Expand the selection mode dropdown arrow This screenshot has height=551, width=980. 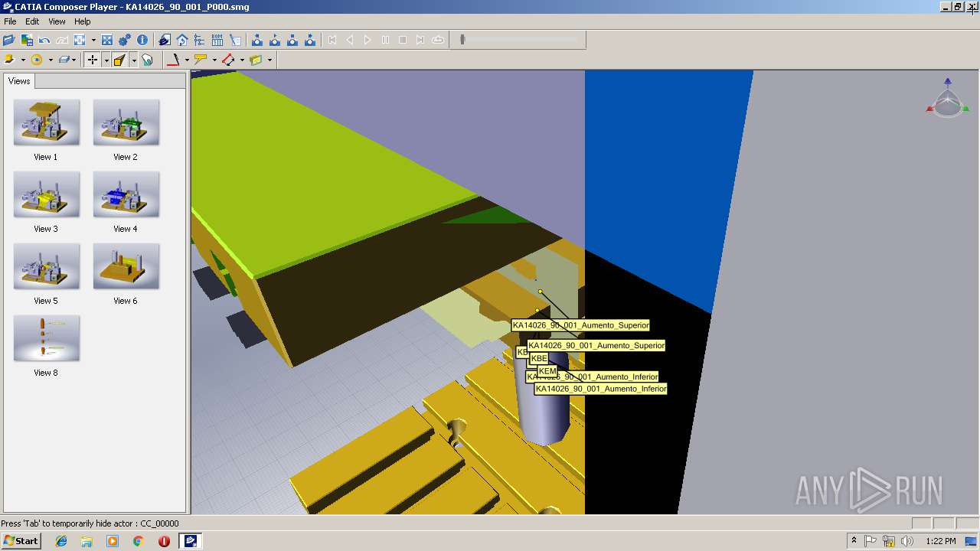click(133, 60)
